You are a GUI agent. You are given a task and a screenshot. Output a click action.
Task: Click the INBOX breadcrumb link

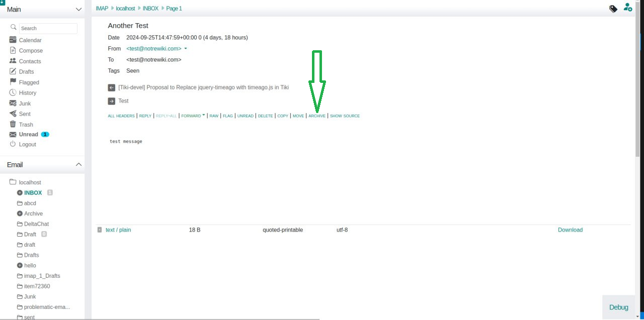tap(150, 8)
